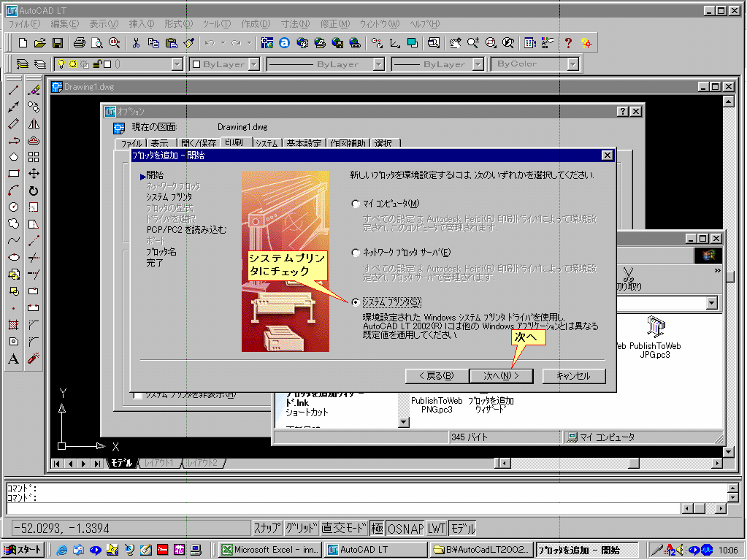
Task: Select the System Printer radio button
Action: [x=356, y=302]
